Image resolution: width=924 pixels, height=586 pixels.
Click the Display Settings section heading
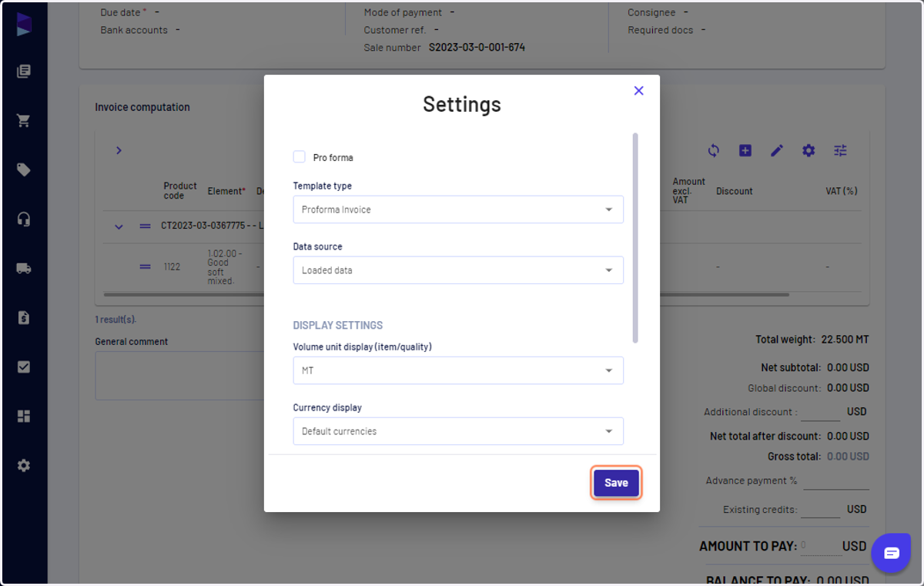338,326
